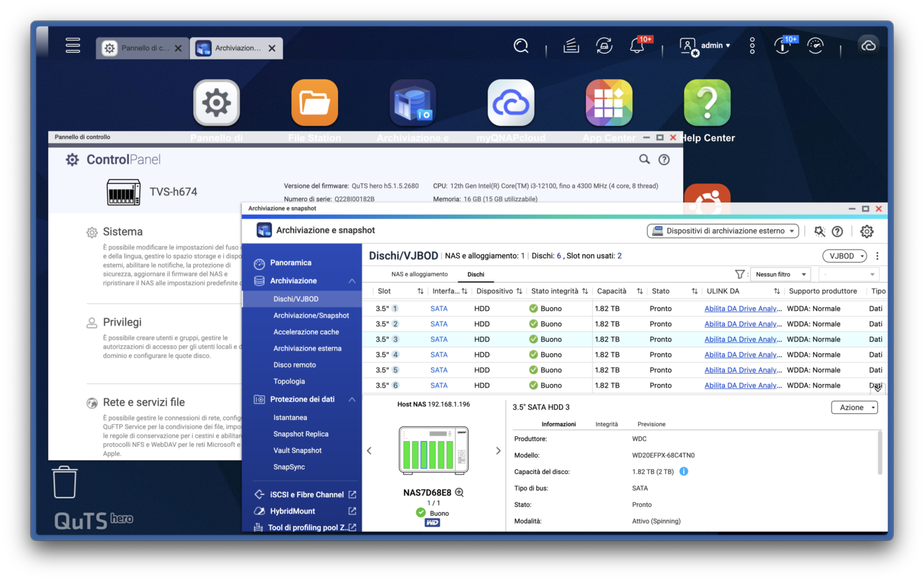
Task: Open Archiviazione/Snapshot in sidebar
Action: (x=311, y=316)
